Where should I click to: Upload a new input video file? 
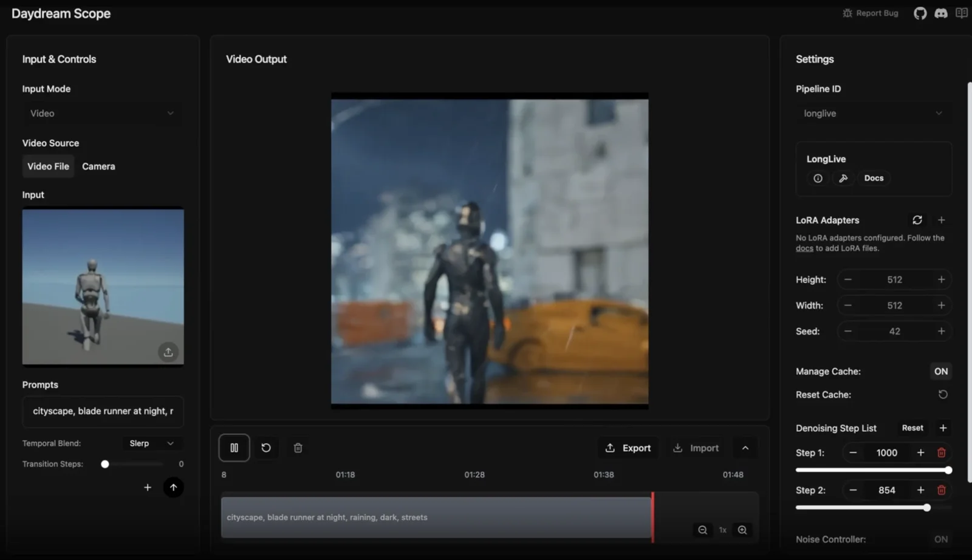click(168, 352)
